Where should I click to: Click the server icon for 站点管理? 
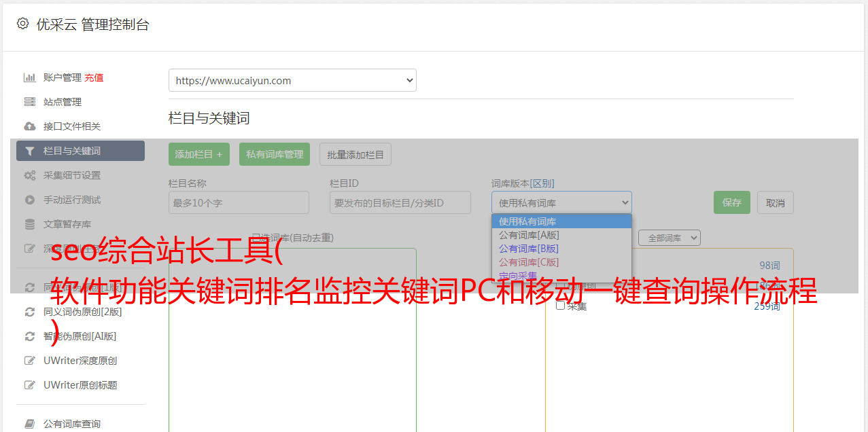tap(29, 102)
